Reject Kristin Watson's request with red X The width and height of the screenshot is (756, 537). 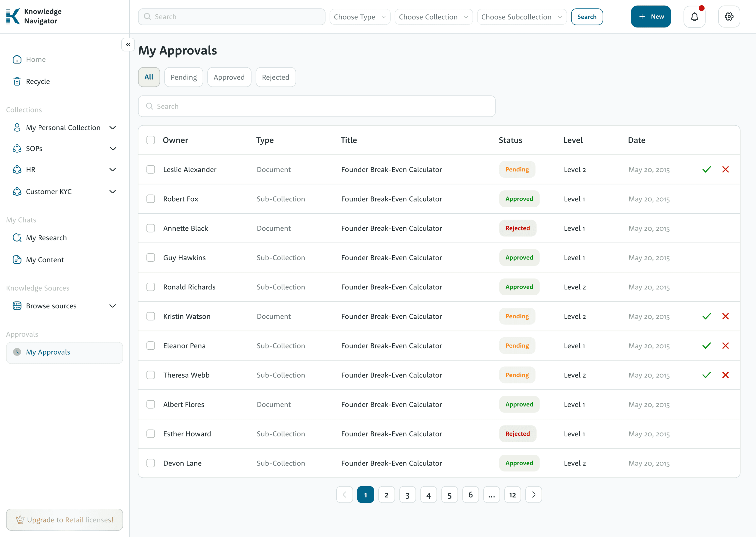coord(725,316)
